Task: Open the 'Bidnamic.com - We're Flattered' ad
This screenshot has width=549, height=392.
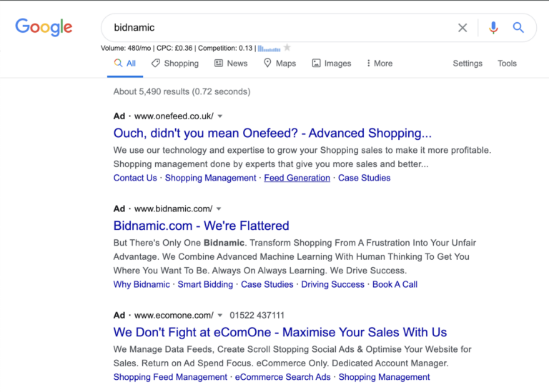Action: [202, 226]
